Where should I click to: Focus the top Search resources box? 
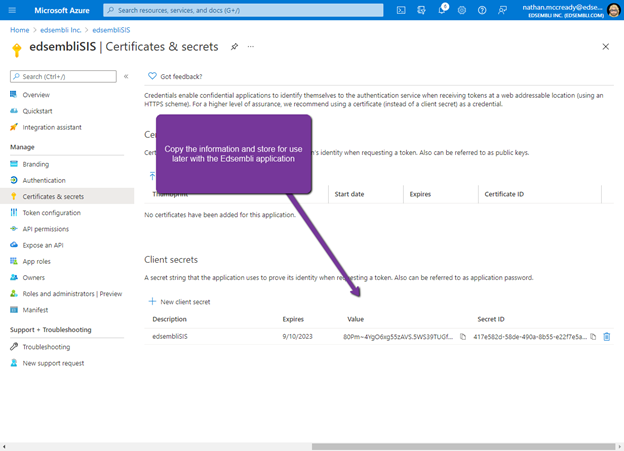coord(243,10)
